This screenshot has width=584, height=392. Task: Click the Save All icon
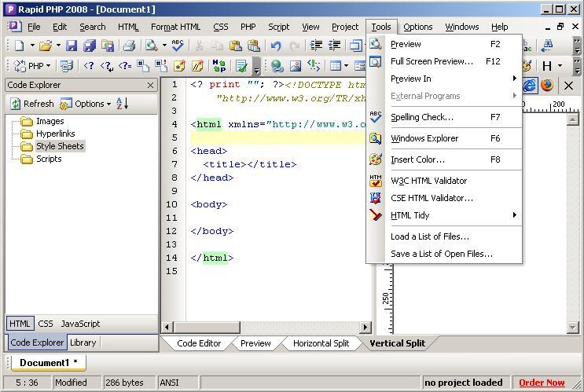90,46
